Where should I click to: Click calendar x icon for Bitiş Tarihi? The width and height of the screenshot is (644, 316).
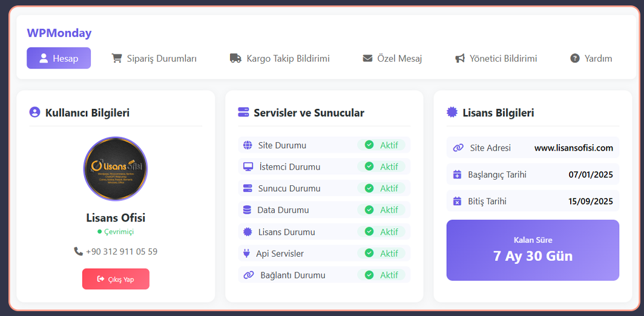pyautogui.click(x=457, y=202)
